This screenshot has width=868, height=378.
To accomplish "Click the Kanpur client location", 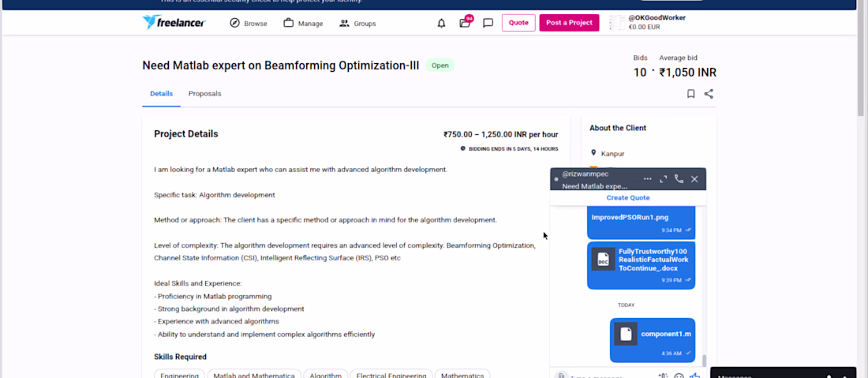I will [612, 153].
